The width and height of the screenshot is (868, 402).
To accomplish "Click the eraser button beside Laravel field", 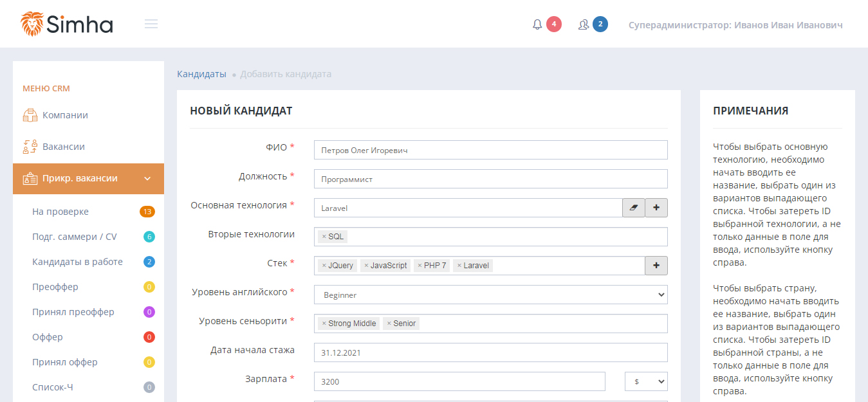I will (633, 208).
